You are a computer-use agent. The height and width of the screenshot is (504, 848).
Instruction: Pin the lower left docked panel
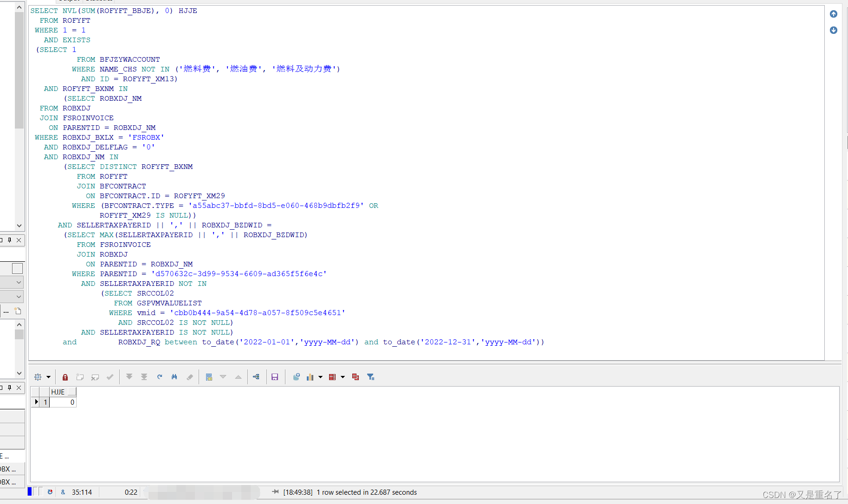[x=9, y=388]
